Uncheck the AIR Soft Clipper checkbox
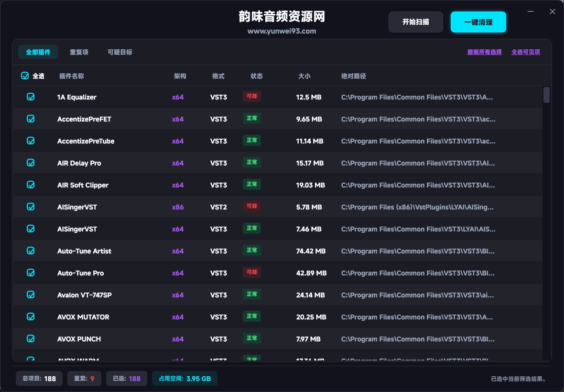 pos(31,185)
